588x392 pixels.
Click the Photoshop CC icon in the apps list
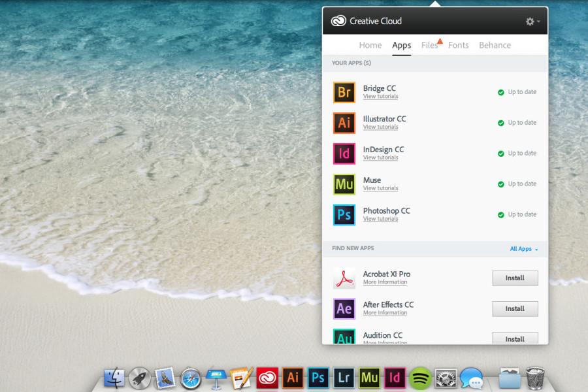tap(344, 214)
